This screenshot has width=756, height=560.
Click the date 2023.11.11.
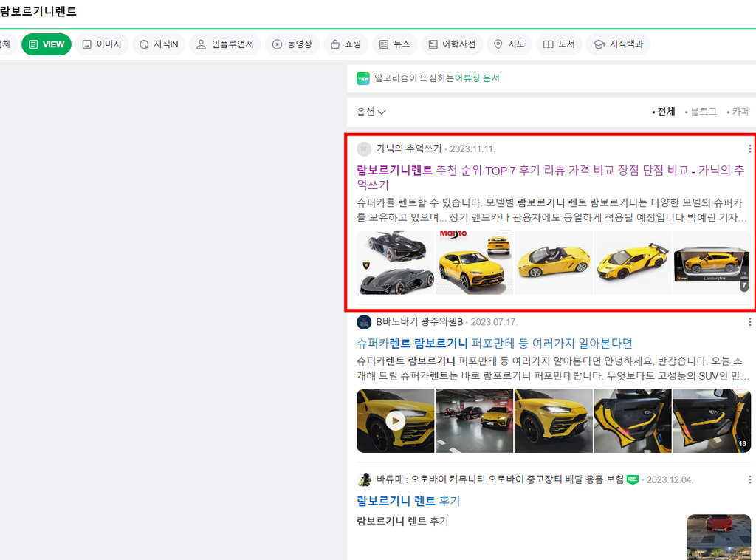(472, 149)
